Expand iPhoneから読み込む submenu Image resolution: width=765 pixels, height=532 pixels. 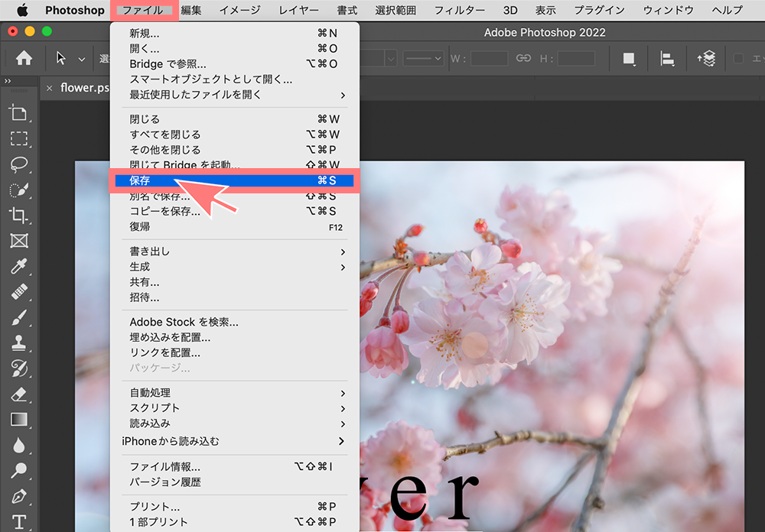click(x=234, y=441)
